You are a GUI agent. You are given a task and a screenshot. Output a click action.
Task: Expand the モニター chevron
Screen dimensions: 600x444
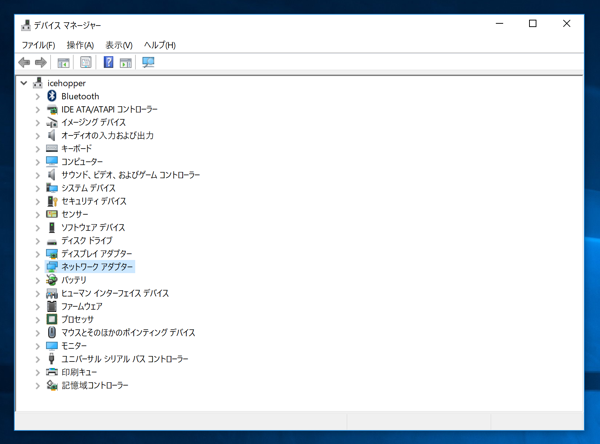(38, 346)
